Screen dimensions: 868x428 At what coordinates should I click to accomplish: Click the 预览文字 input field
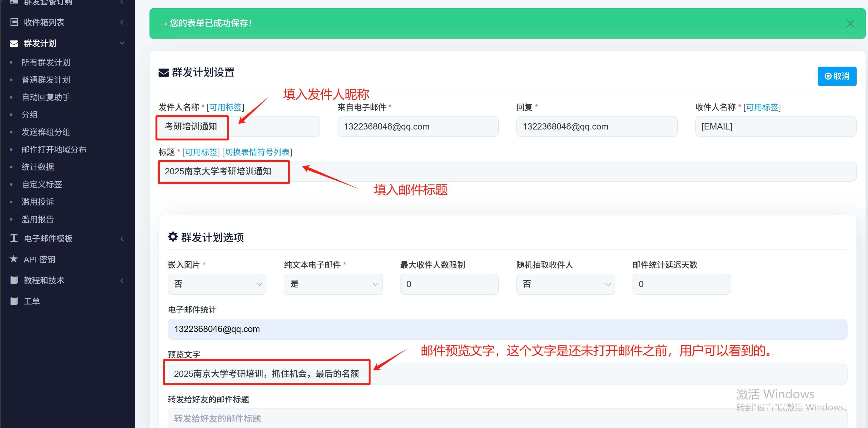tap(507, 374)
